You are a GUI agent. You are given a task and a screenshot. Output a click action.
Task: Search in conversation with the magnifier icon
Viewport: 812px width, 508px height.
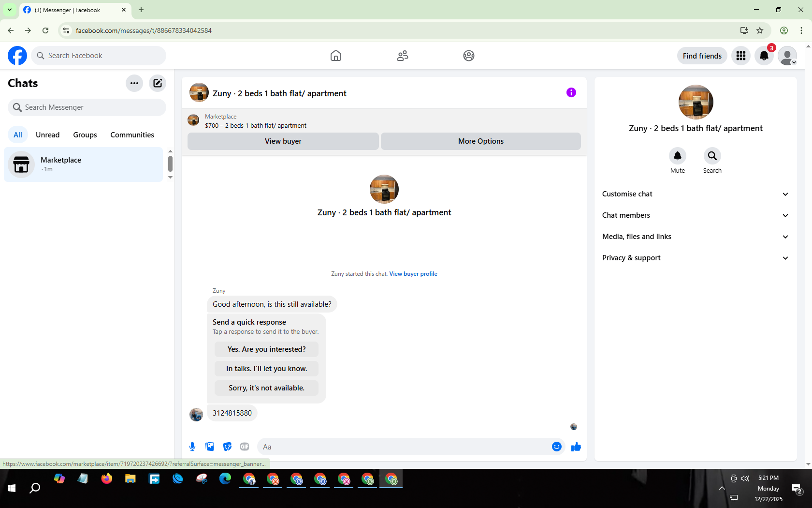712,156
